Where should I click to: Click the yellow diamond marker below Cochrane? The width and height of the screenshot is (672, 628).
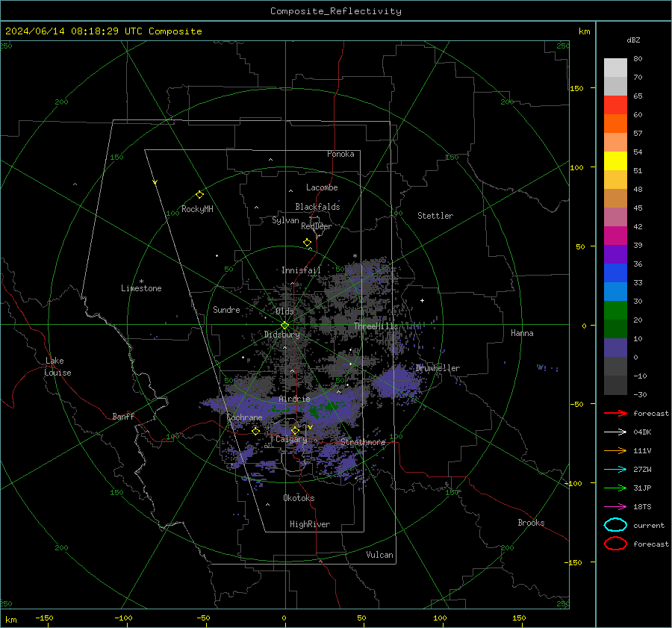pos(255,431)
